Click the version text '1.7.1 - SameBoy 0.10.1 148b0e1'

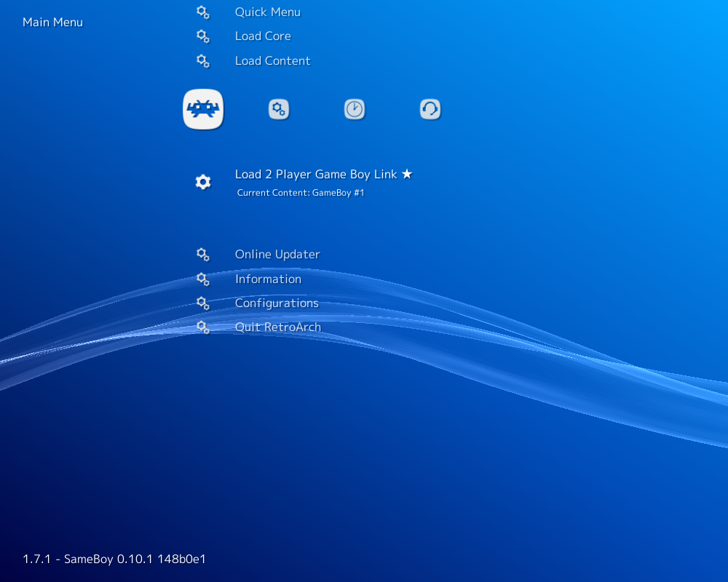pos(114,559)
